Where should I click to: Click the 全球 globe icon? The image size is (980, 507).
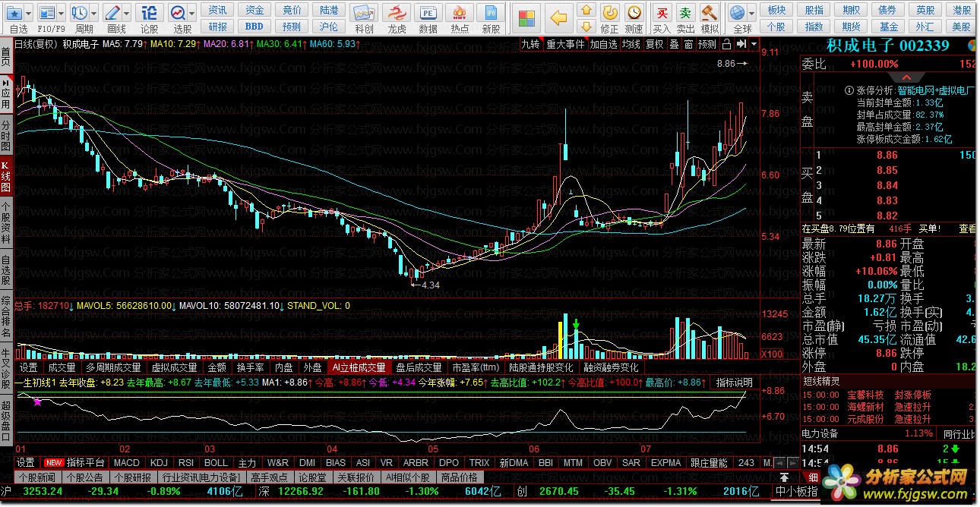[738, 14]
